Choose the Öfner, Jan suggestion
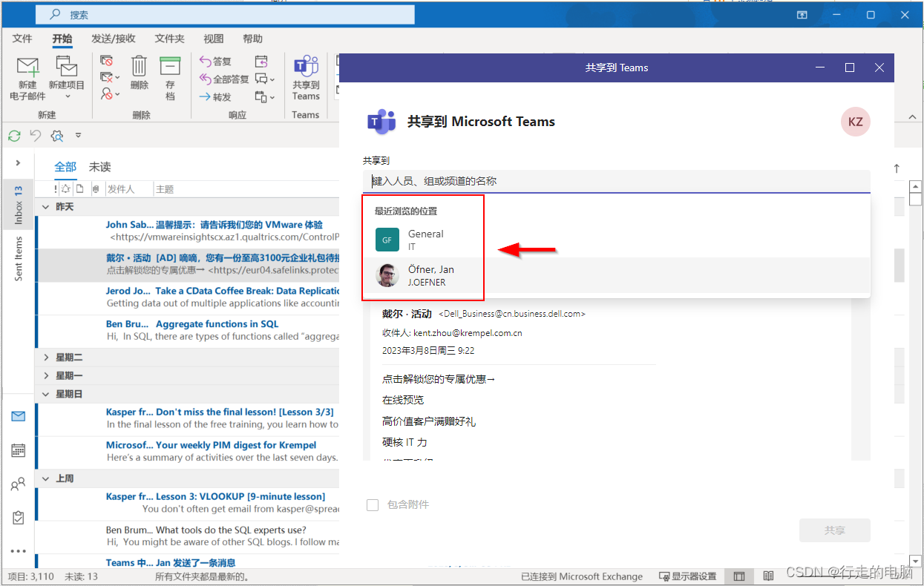Screen dimensions: 924x586 pyautogui.click(x=617, y=275)
